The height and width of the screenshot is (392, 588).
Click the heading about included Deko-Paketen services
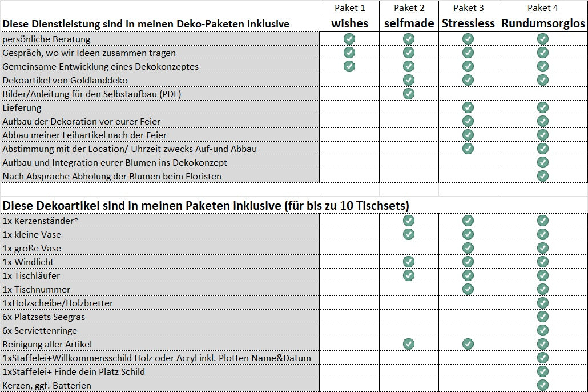(x=146, y=24)
